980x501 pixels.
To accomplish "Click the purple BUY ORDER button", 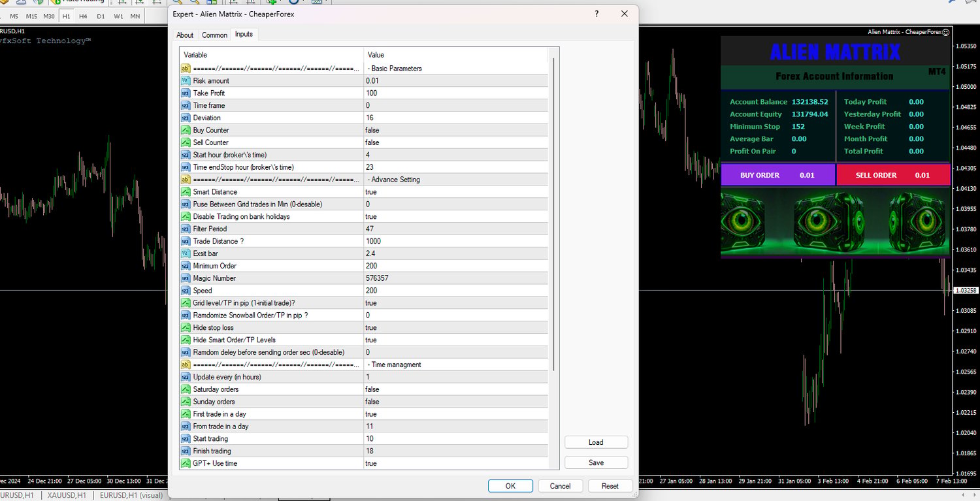I will (x=777, y=175).
